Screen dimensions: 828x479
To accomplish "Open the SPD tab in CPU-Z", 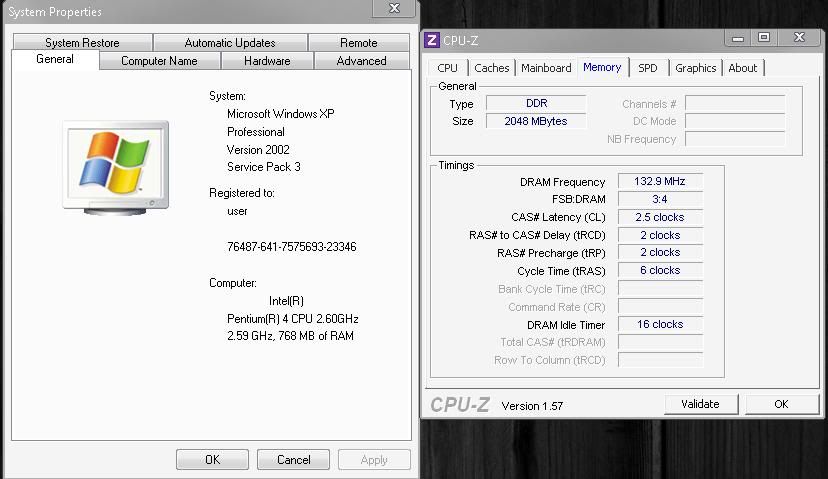I will pos(647,68).
